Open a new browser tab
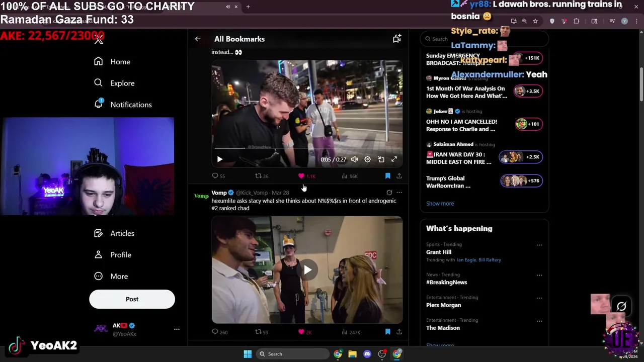 pos(248,7)
